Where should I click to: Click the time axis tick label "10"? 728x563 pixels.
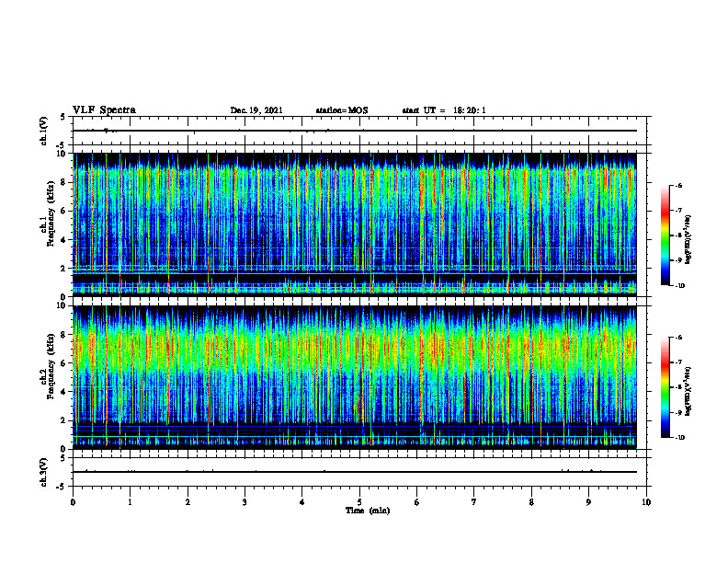click(646, 502)
